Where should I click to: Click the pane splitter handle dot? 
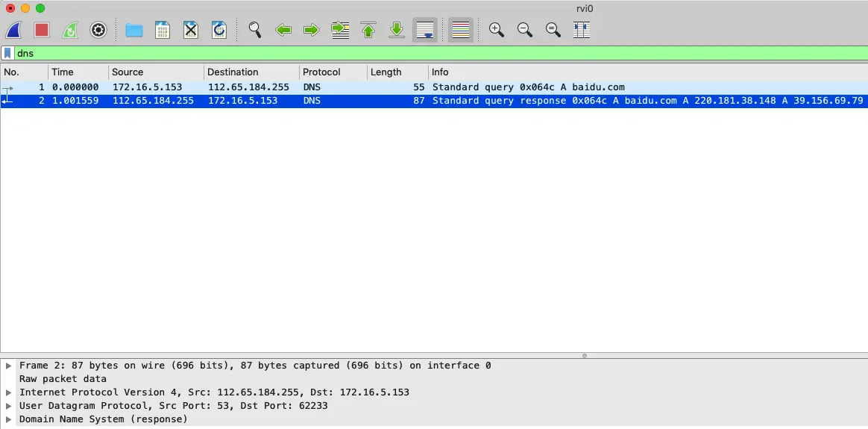[x=585, y=356]
